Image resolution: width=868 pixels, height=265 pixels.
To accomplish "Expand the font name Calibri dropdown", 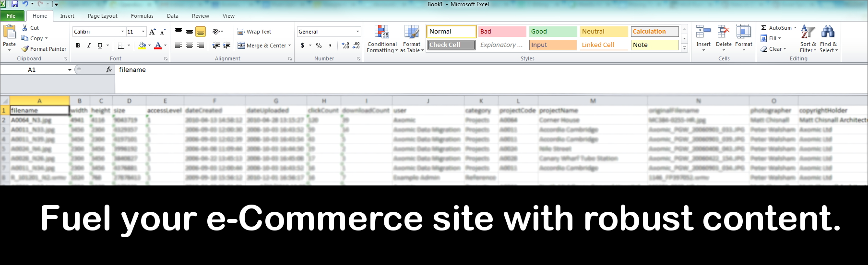I will coord(122,32).
